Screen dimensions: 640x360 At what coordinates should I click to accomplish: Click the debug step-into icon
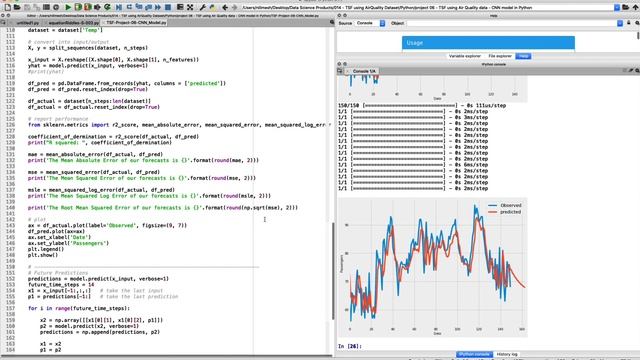point(139,7)
